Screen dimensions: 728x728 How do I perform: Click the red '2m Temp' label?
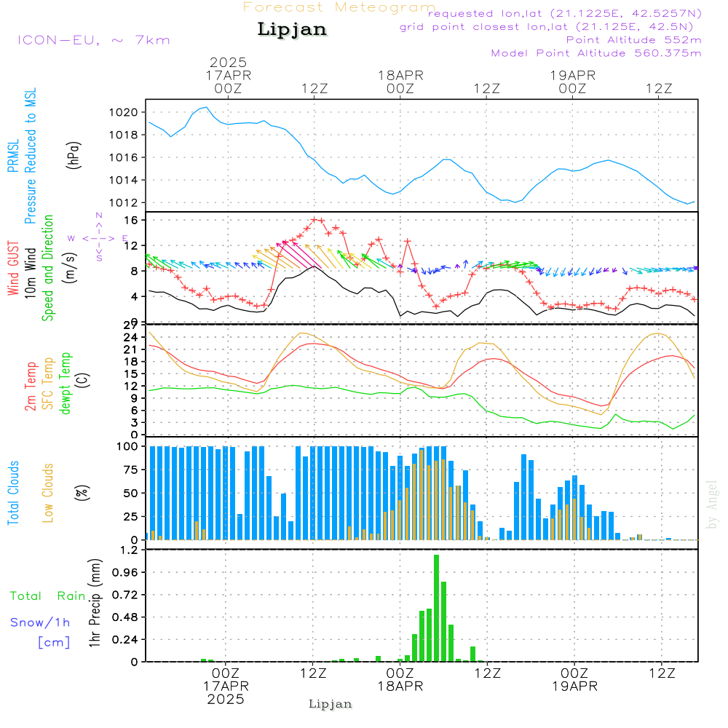coord(30,387)
